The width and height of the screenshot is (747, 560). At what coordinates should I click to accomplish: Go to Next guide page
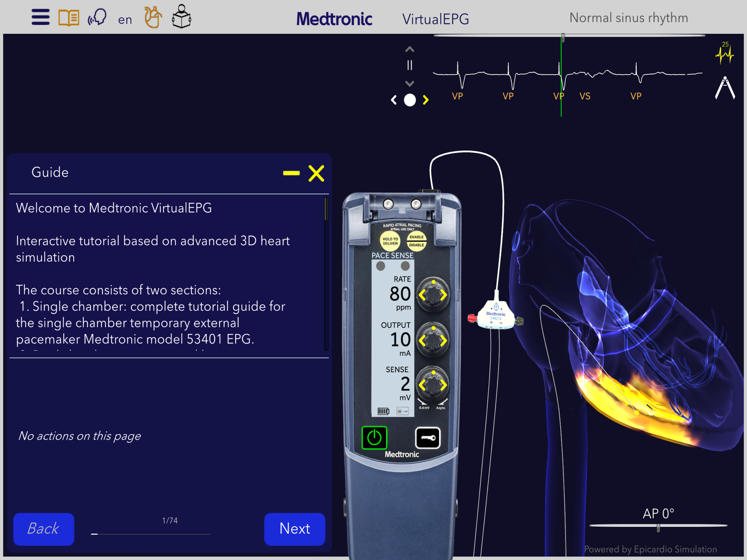(294, 529)
